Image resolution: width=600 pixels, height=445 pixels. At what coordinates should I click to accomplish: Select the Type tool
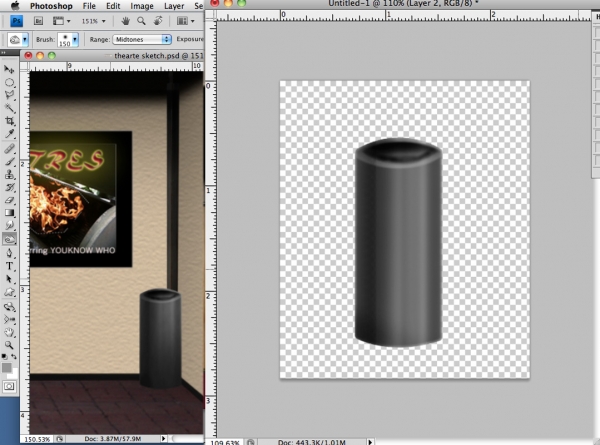point(9,266)
